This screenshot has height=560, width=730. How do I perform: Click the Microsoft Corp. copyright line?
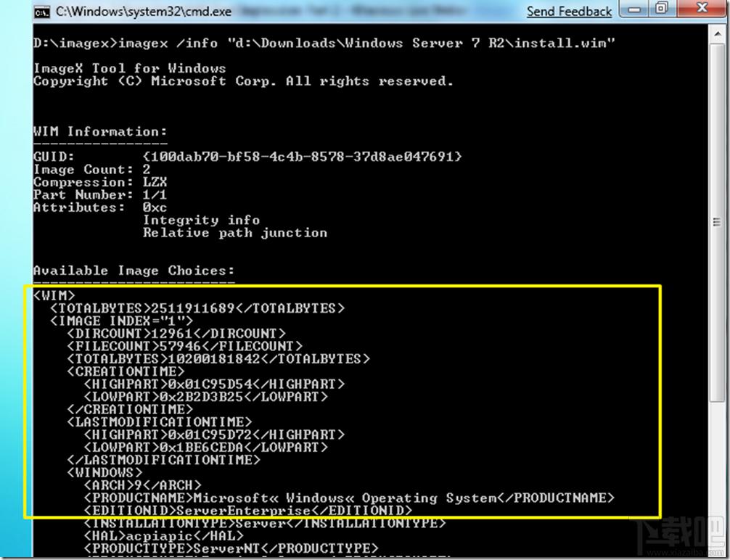click(243, 81)
